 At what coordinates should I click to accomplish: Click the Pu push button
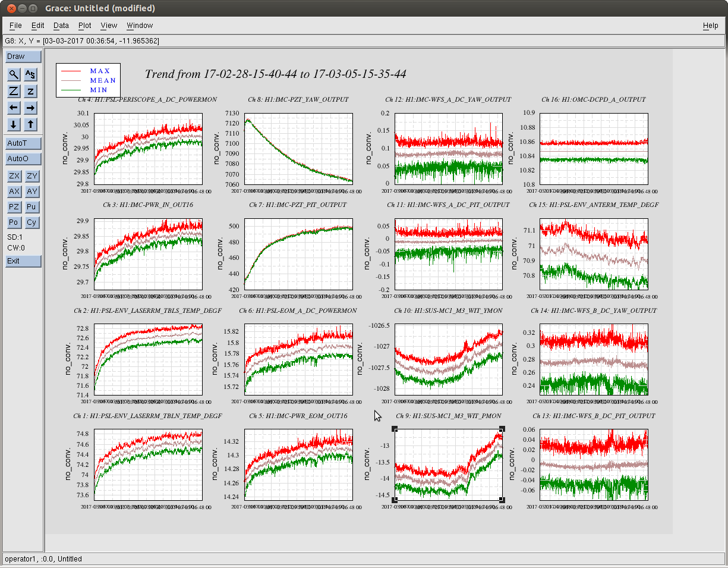tap(32, 206)
